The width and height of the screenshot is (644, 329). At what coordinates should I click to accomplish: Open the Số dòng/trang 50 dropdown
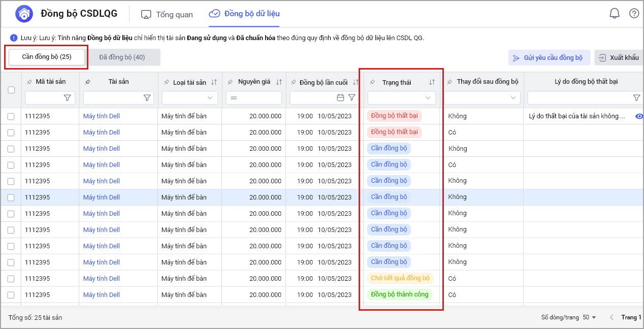[x=589, y=317]
